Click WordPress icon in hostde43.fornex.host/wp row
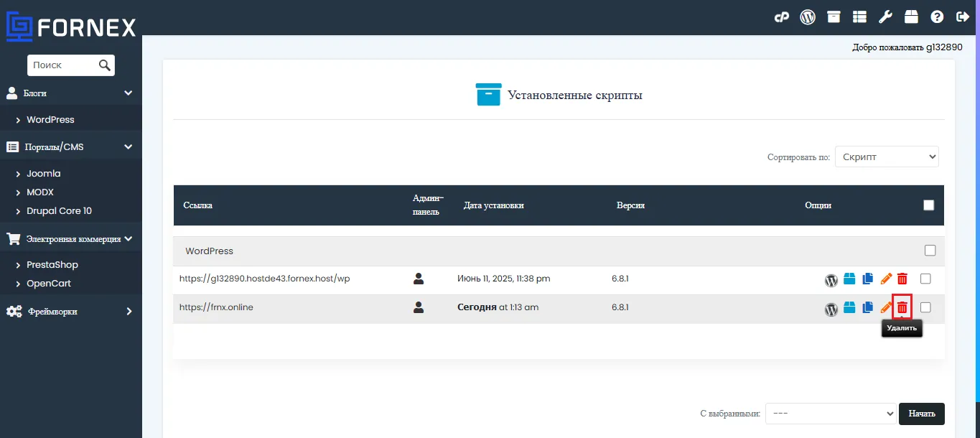Screen dimensions: 980x438 pyautogui.click(x=831, y=280)
